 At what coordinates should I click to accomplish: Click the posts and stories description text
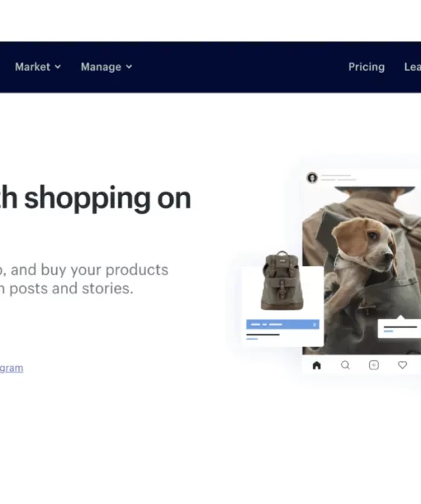(x=66, y=288)
